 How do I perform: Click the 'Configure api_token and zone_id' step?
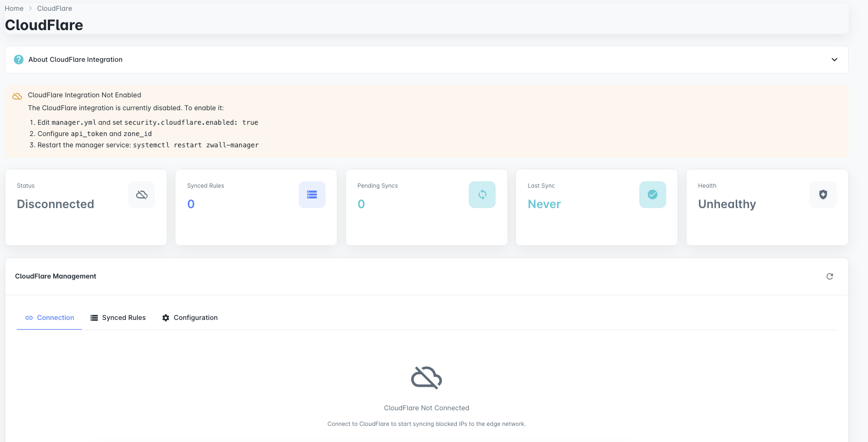[x=95, y=134]
